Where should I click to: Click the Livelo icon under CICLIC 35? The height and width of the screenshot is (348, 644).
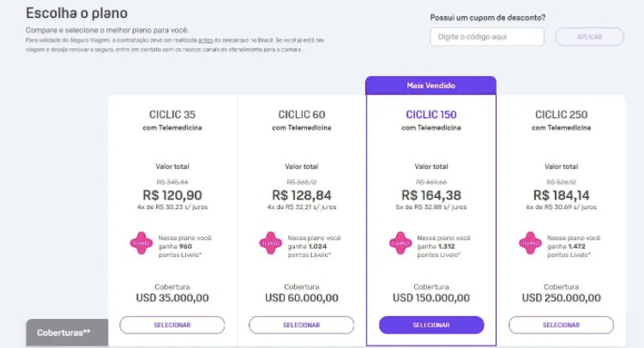point(141,243)
